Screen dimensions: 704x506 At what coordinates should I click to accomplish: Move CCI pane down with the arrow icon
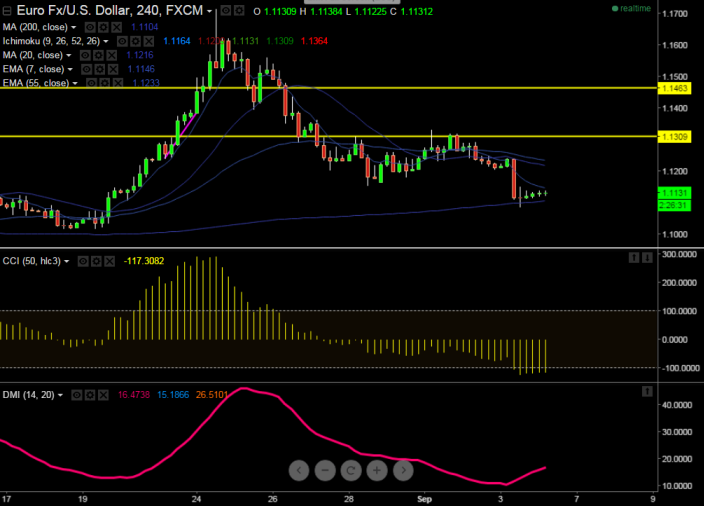[647, 258]
